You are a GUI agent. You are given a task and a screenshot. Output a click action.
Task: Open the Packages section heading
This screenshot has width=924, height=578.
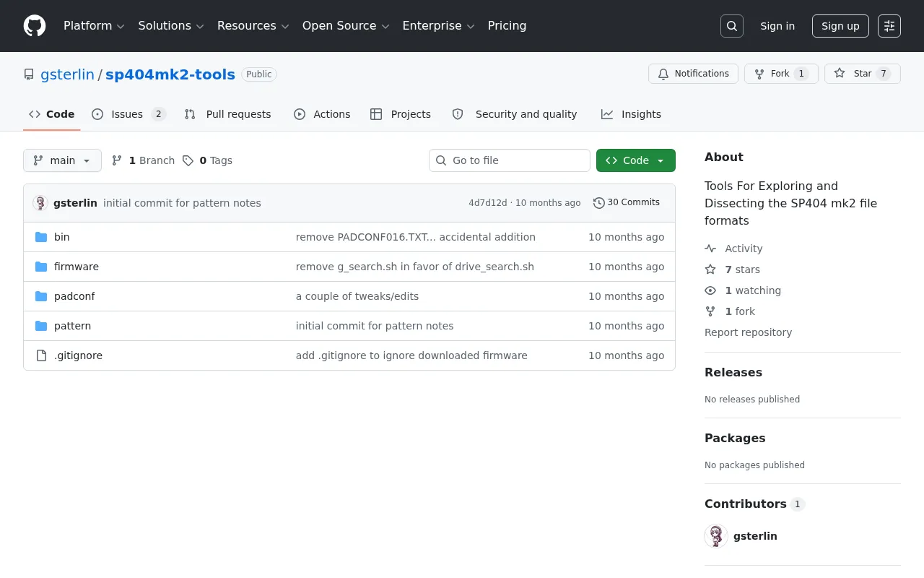click(x=735, y=438)
